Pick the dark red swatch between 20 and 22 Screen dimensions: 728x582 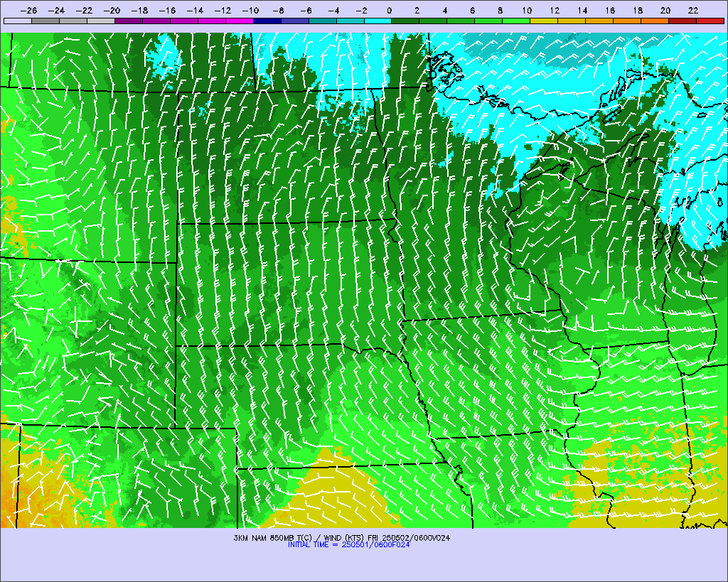682,21
